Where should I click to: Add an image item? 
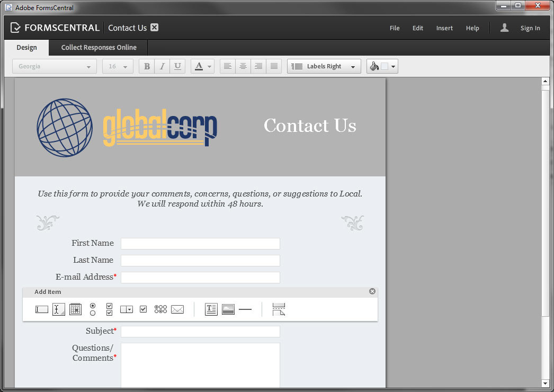pyautogui.click(x=228, y=309)
